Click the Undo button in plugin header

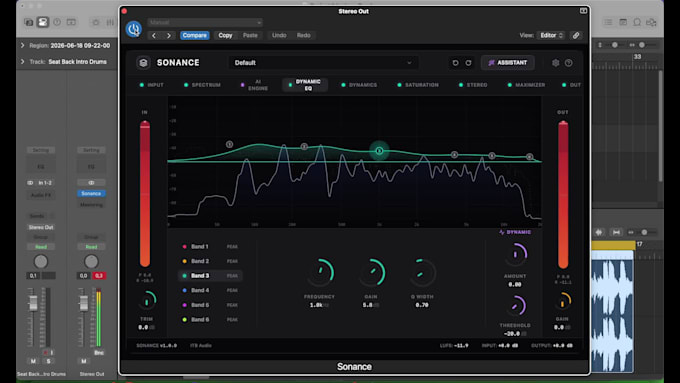pyautogui.click(x=279, y=36)
